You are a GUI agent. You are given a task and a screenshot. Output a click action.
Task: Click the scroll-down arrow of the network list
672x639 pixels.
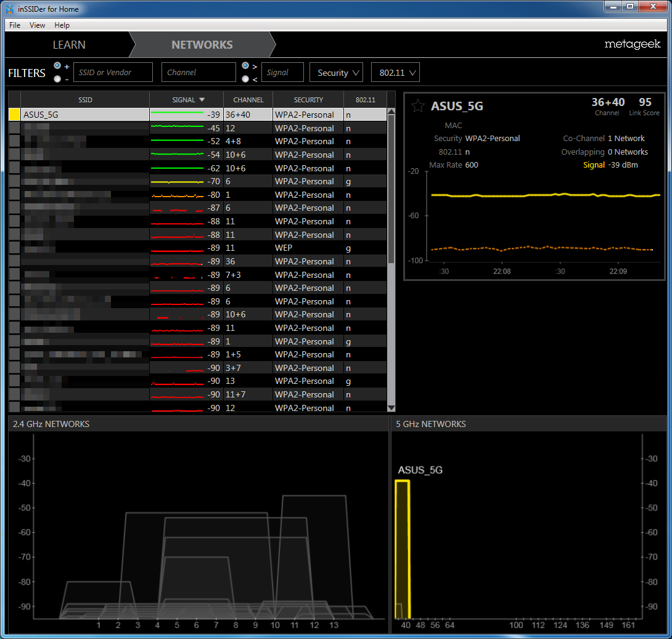click(391, 408)
